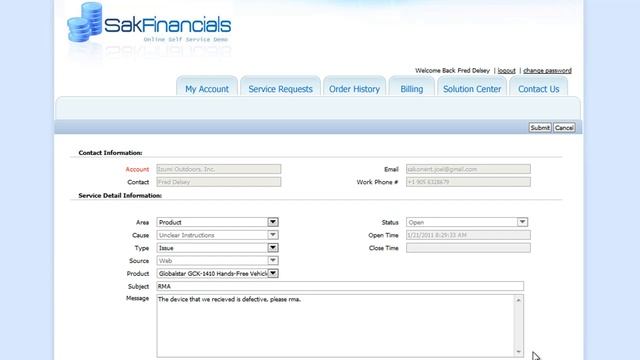This screenshot has width=640, height=360.
Task: Cancel the service request form
Action: 564,128
